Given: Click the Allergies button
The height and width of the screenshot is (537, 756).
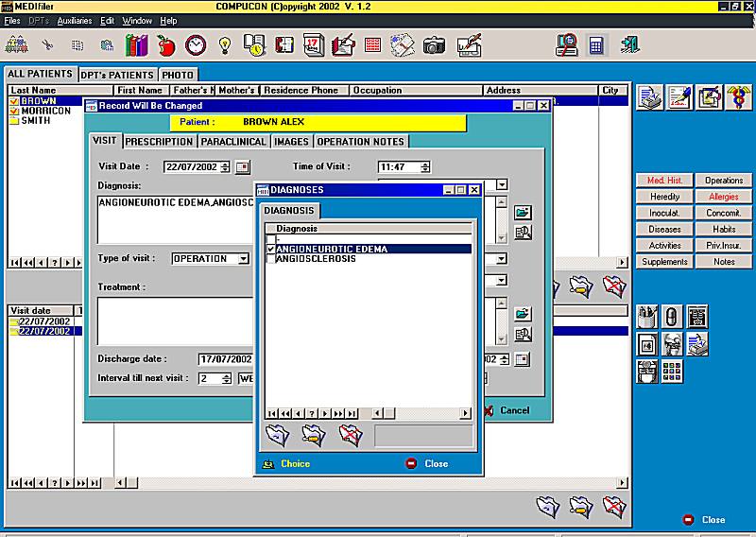Looking at the screenshot, I should click(723, 197).
